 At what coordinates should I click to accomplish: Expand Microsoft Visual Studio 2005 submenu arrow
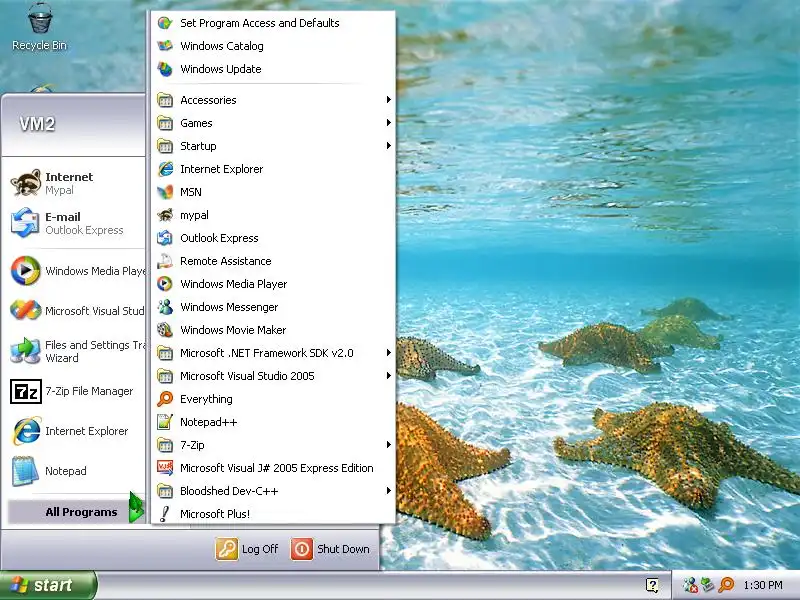click(x=389, y=376)
